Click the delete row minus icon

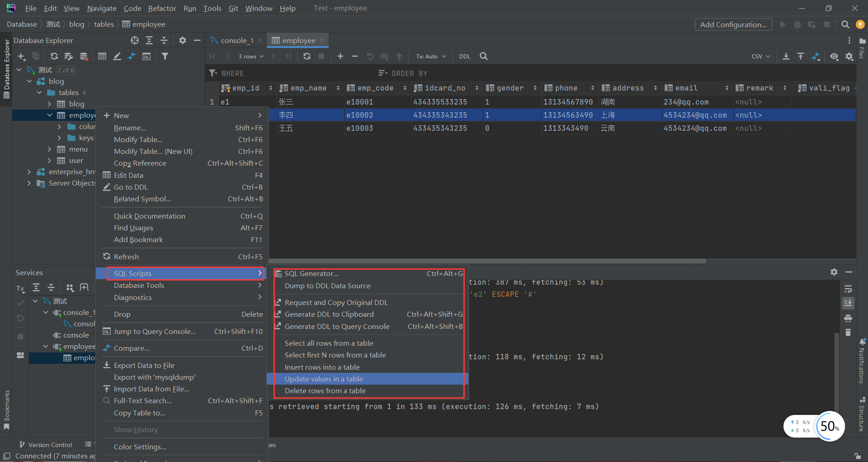[355, 56]
